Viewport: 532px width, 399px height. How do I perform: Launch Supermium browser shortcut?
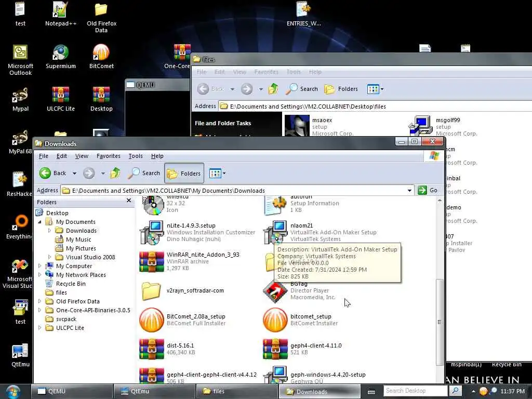[61, 57]
